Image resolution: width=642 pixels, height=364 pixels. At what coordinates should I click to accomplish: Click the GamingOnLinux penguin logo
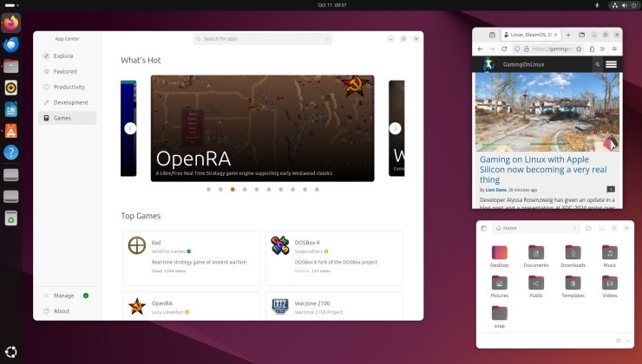(x=488, y=64)
